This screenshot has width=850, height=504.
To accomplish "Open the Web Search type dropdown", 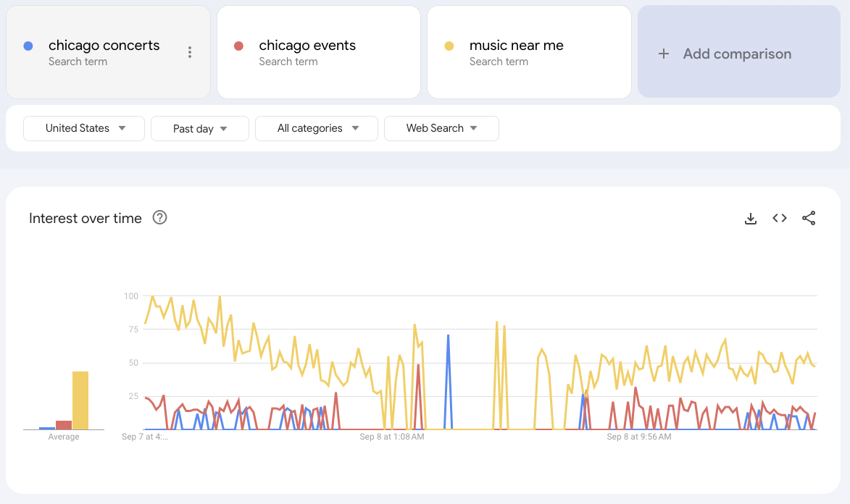I will 441,128.
